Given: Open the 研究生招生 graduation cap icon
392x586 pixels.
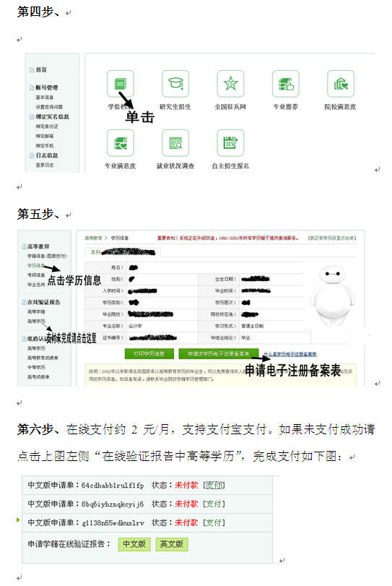Looking at the screenshot, I should [x=175, y=84].
